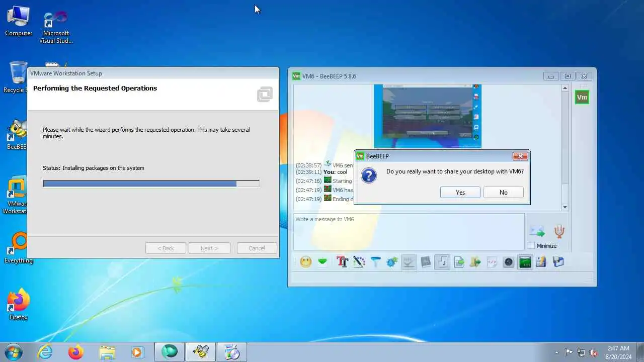Open the emoticons smiley picker in BeeBEEP

305,262
